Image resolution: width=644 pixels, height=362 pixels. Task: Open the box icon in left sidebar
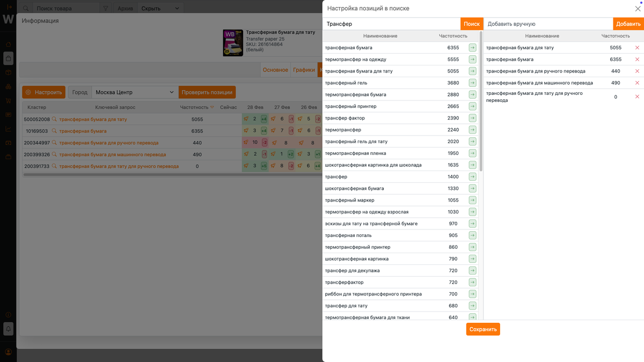[8, 72]
